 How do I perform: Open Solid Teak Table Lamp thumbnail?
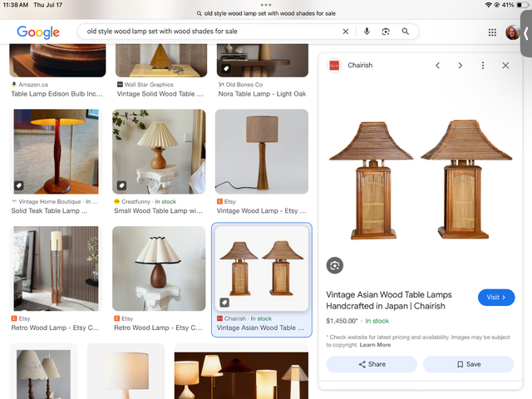pos(57,151)
